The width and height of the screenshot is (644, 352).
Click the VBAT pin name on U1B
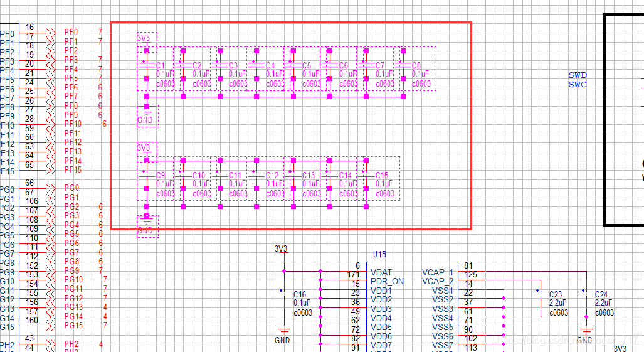[381, 272]
